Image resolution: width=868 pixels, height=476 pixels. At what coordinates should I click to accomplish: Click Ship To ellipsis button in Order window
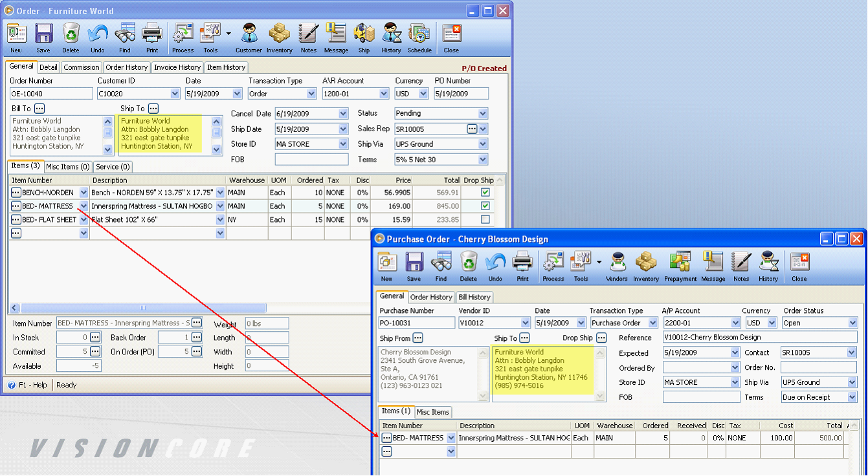pyautogui.click(x=153, y=109)
